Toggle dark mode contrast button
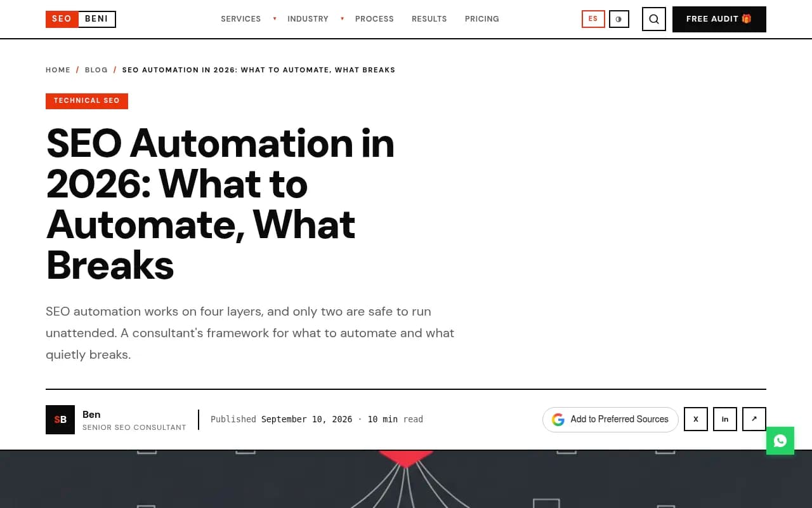The image size is (812, 508). (619, 19)
